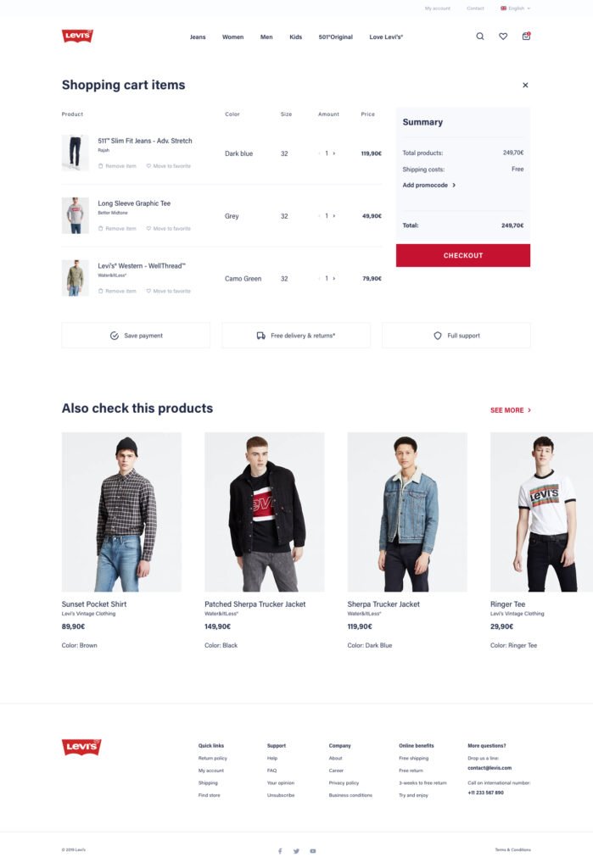
Task: Close the shopping cart with X
Action: 525,86
